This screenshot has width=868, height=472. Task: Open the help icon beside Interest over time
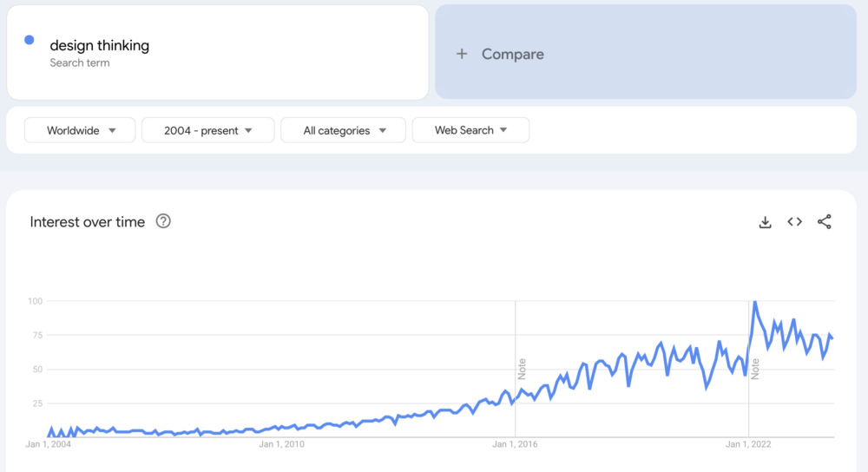[163, 221]
